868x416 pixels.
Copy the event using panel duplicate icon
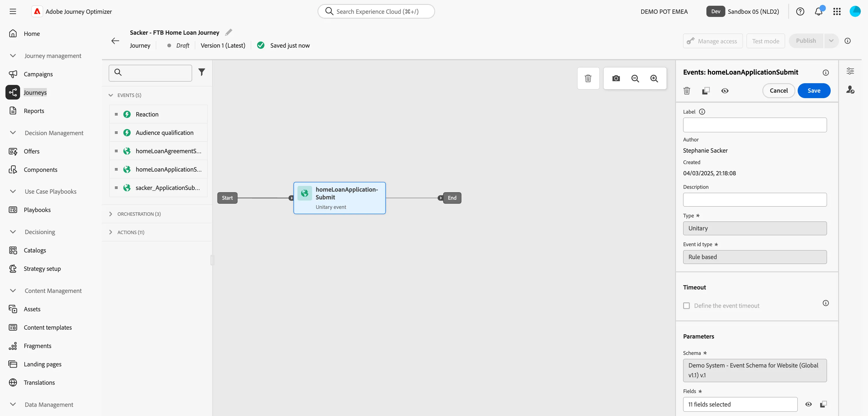tap(706, 91)
